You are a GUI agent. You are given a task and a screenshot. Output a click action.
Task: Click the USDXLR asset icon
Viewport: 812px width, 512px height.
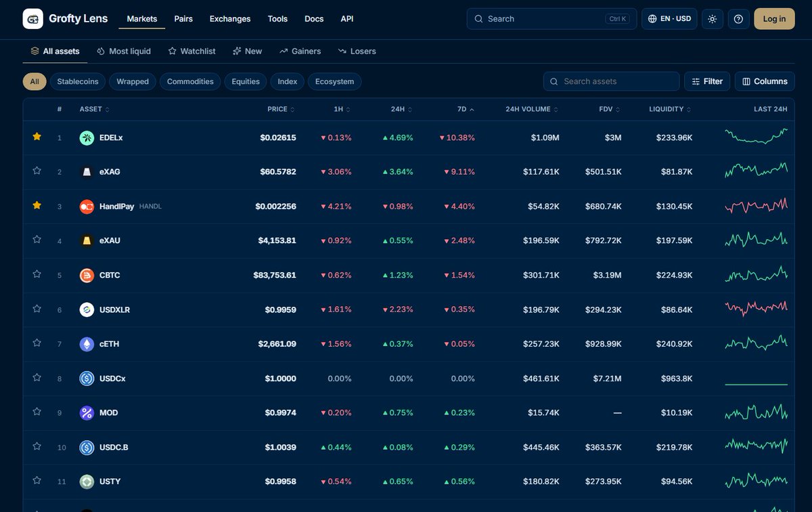coord(87,310)
